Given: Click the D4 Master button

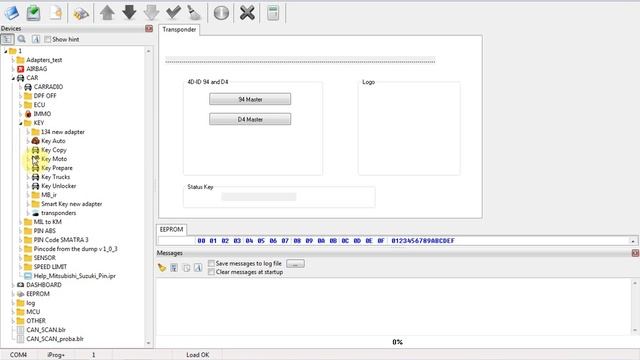Looking at the screenshot, I should 250,119.
